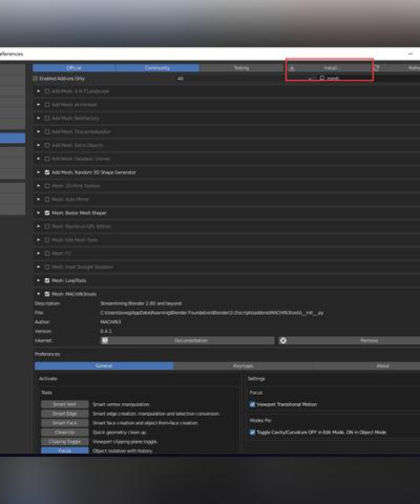Click the author name MACHIN3
Screen dimensions: 420x504
point(111,322)
